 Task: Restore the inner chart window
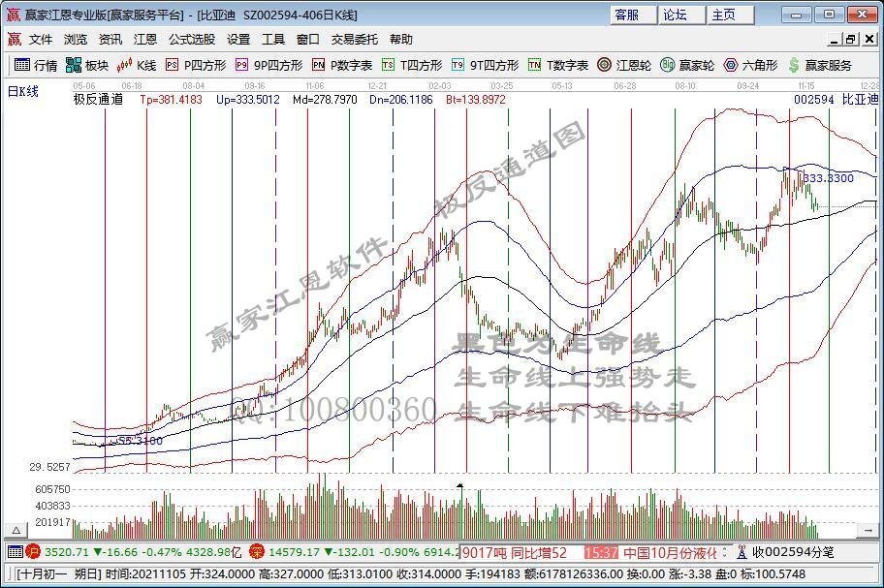tap(850, 39)
